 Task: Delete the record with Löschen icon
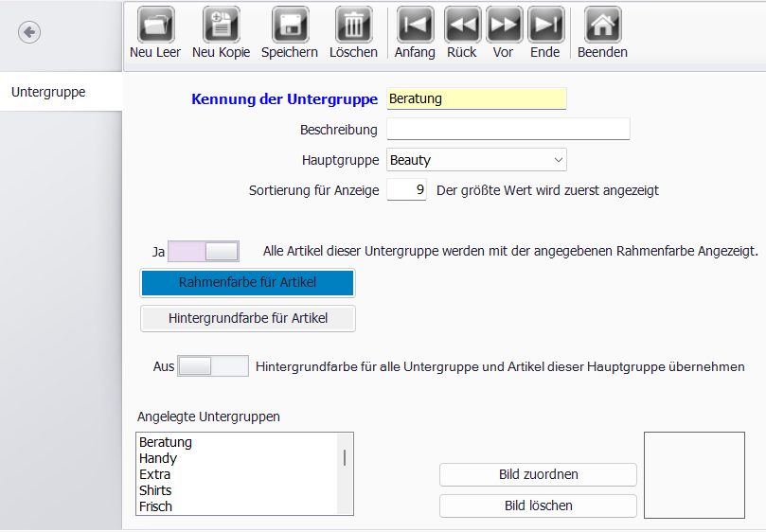(x=353, y=25)
